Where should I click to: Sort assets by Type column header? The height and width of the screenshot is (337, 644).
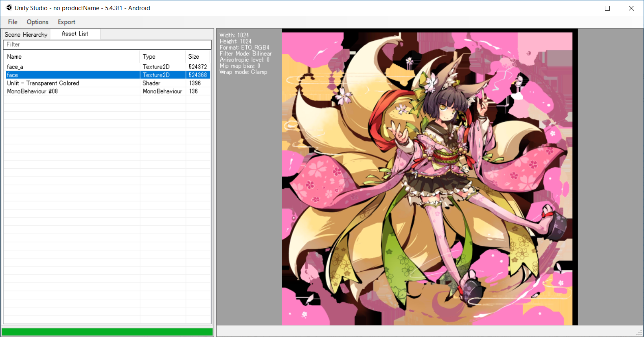[x=163, y=57]
